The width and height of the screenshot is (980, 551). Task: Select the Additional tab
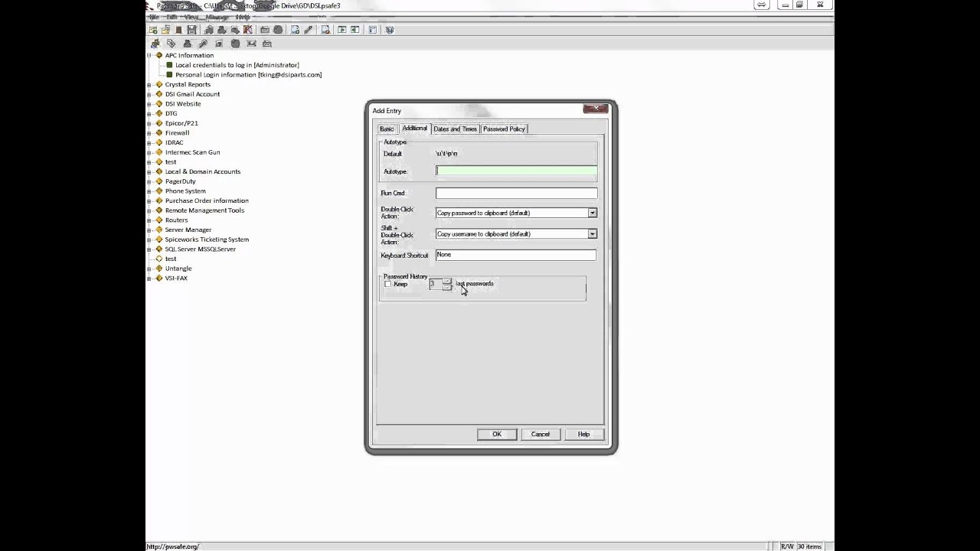[414, 128]
